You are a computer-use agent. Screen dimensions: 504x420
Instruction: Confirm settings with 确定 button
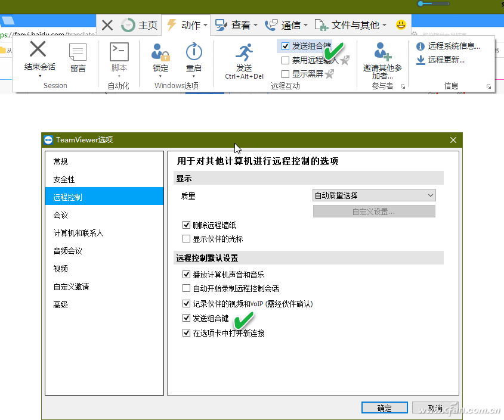point(385,408)
